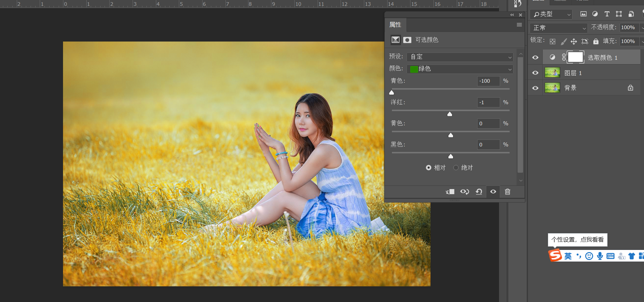Select the mask icon beside 可选颜色
This screenshot has width=644, height=302.
pos(407,40)
